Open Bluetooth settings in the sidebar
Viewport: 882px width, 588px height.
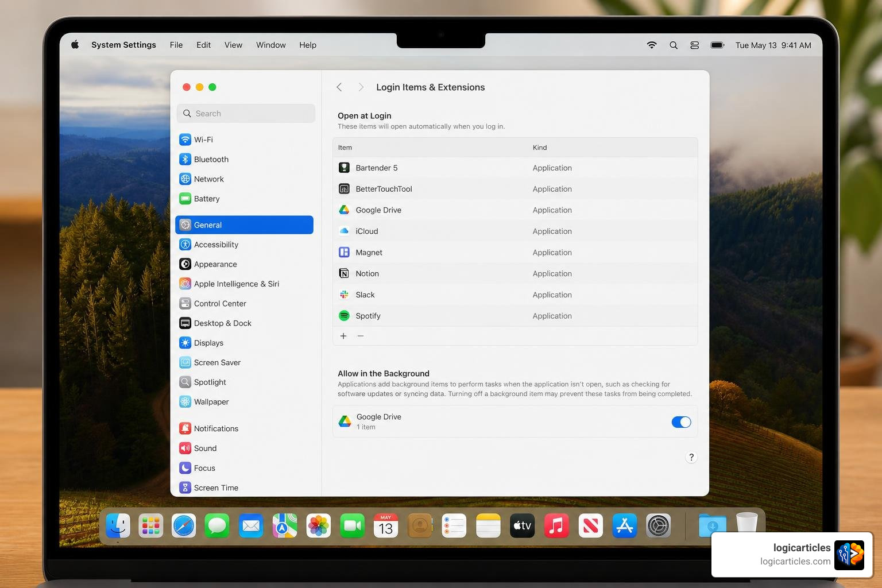[x=245, y=159]
